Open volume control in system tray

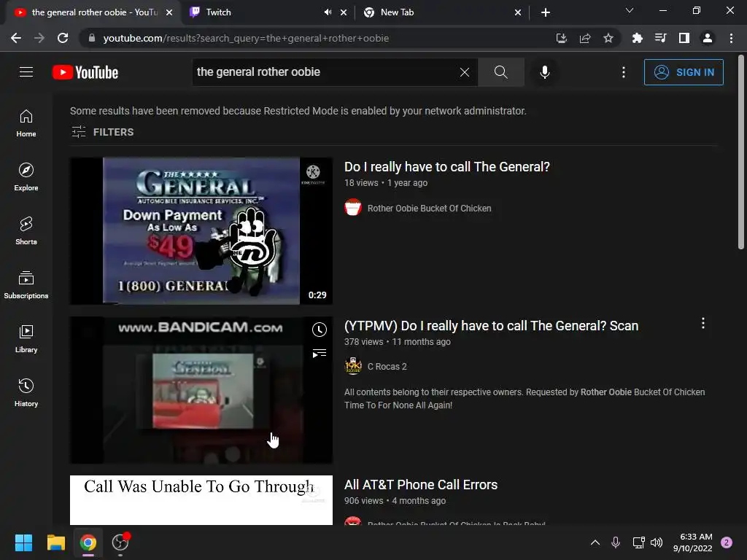point(657,542)
